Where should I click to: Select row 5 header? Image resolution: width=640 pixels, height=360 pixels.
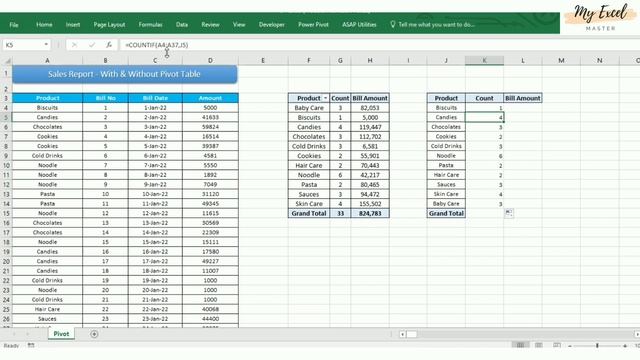click(x=6, y=118)
